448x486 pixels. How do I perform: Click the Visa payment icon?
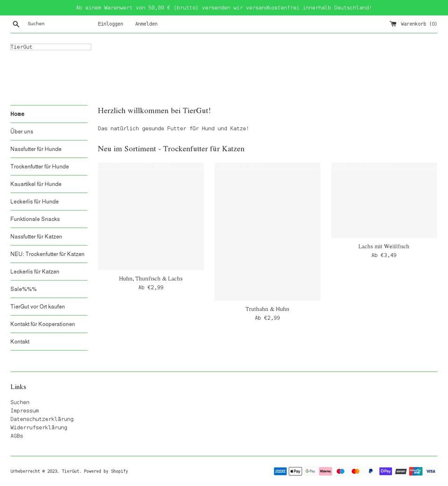431,471
